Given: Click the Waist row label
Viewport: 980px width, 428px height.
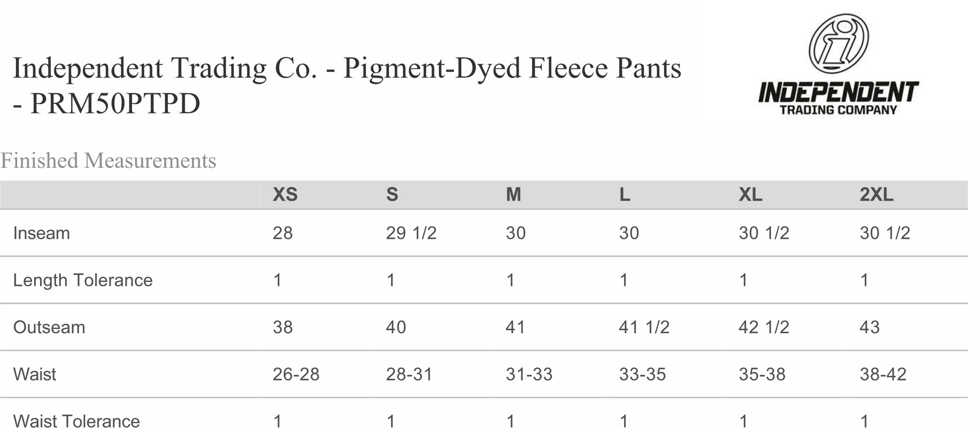Looking at the screenshot, I should click(x=34, y=374).
